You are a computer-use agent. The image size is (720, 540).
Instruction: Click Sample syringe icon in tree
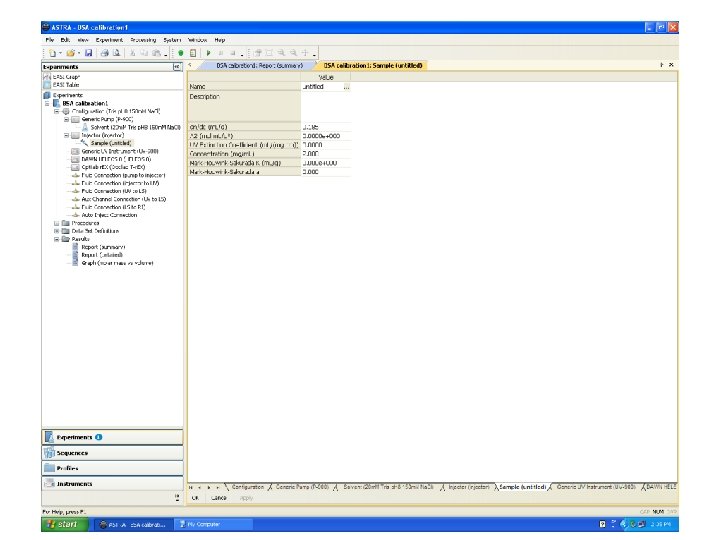pyautogui.click(x=85, y=143)
